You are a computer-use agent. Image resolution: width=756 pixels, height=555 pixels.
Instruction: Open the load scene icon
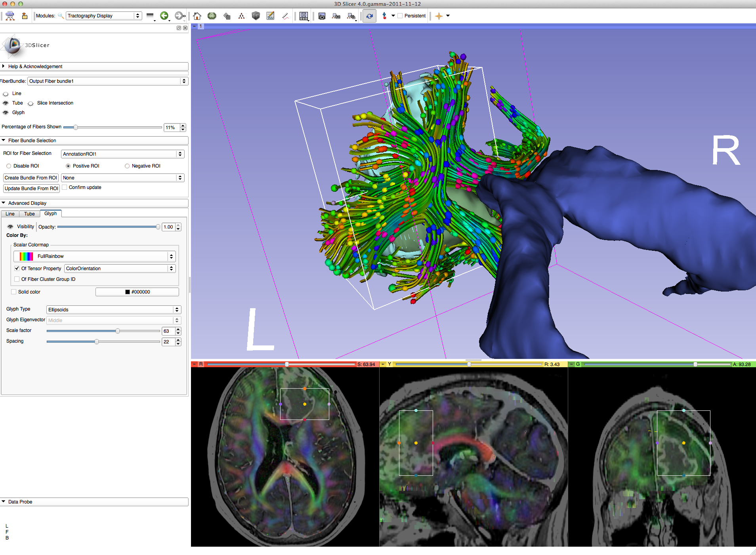[x=10, y=16]
